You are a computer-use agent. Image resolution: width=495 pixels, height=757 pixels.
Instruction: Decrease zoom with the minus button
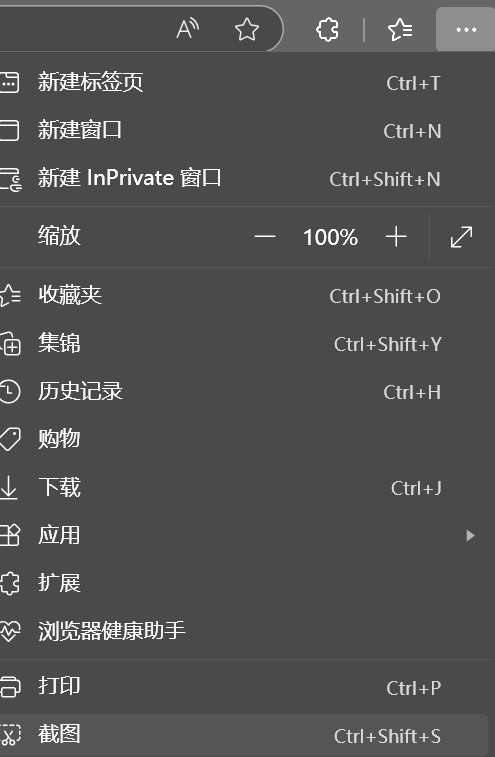pos(265,237)
